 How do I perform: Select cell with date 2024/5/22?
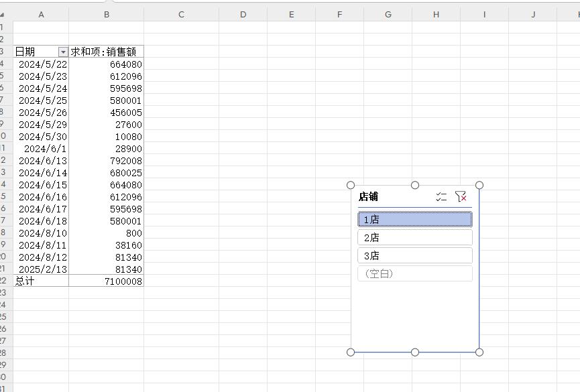41,64
